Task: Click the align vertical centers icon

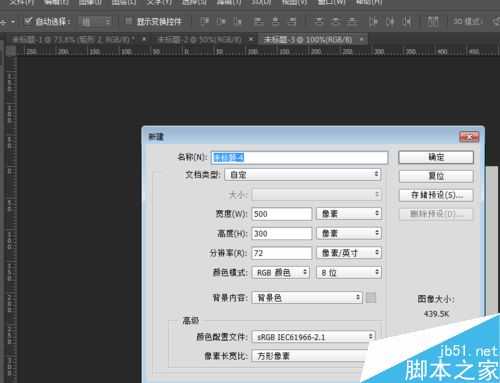Action: click(x=221, y=21)
